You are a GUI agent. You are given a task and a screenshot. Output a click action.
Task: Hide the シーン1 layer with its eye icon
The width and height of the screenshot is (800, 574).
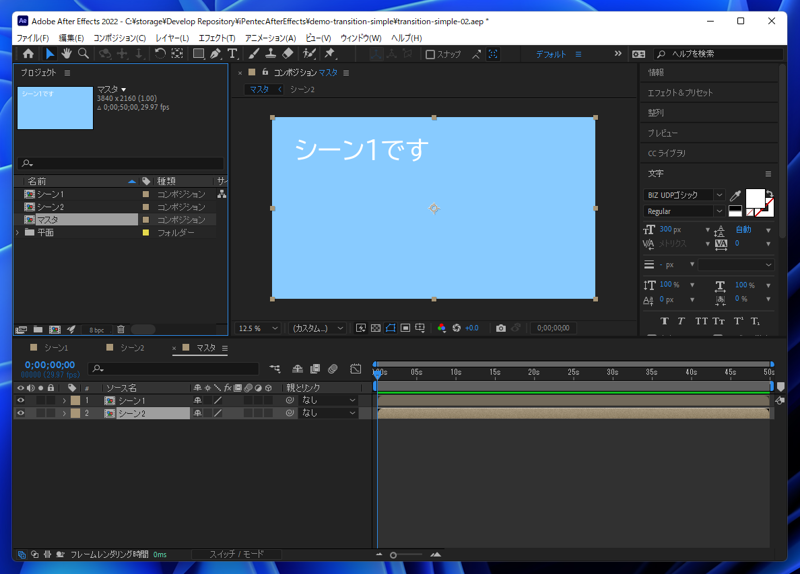coord(20,401)
